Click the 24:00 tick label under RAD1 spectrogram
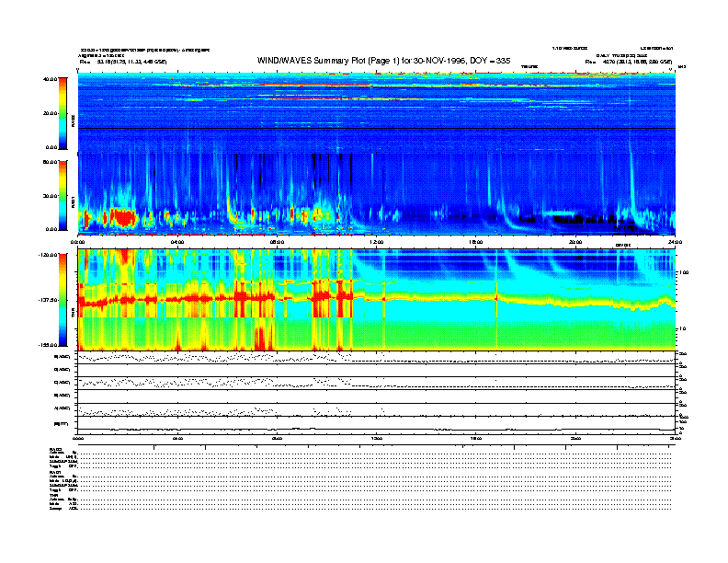Image resolution: width=728 pixels, height=563 pixels. coord(675,242)
